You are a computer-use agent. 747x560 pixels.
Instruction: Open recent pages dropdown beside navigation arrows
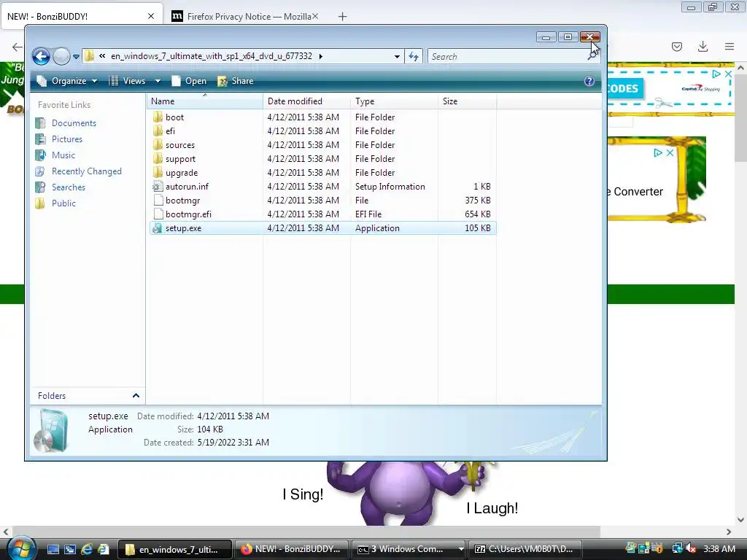pyautogui.click(x=76, y=57)
